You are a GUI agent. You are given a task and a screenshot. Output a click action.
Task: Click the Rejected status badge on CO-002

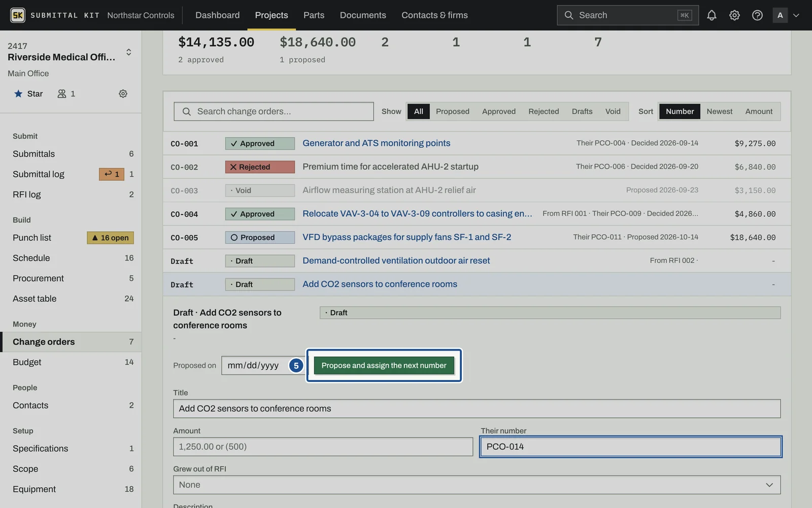(260, 167)
